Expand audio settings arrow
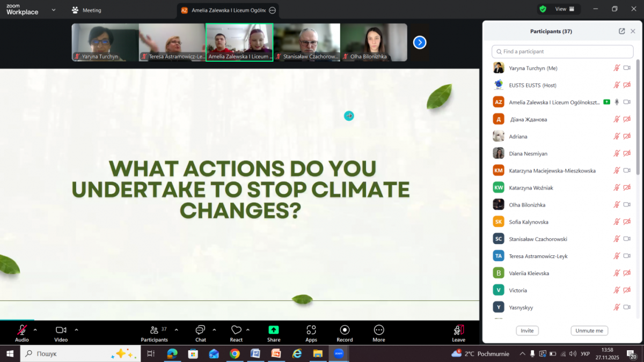 (x=35, y=330)
